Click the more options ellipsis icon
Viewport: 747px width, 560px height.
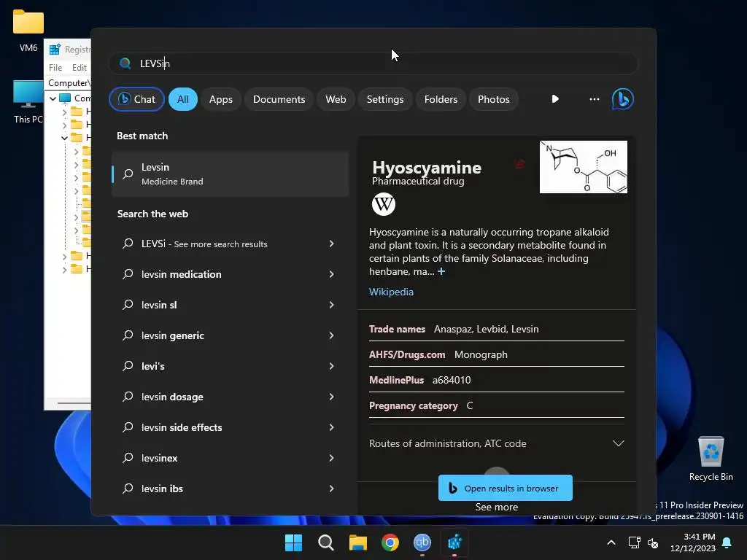click(594, 99)
